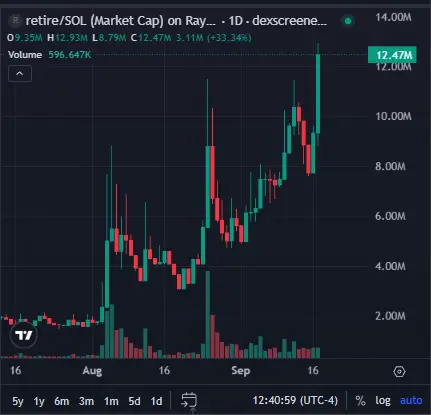Image resolution: width=431 pixels, height=415 pixels.
Task: Open timezone menu at 12:40:59 (UTC-4)
Action: 295,400
